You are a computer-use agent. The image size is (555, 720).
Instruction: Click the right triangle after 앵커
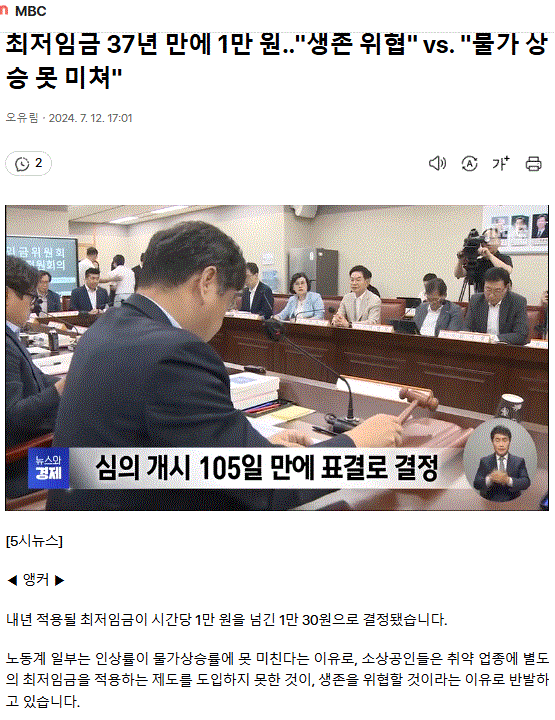point(59,580)
